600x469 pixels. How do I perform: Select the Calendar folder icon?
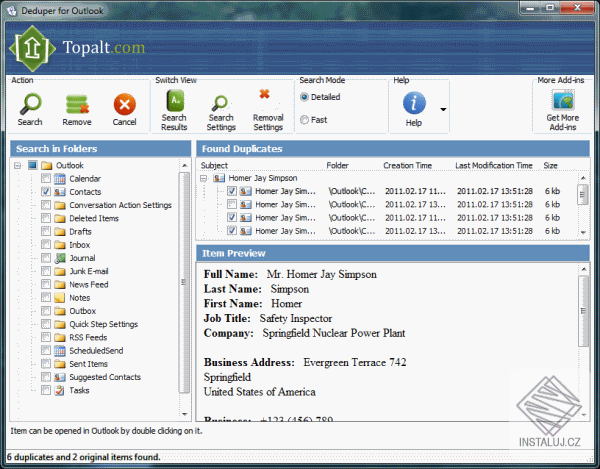[x=59, y=179]
